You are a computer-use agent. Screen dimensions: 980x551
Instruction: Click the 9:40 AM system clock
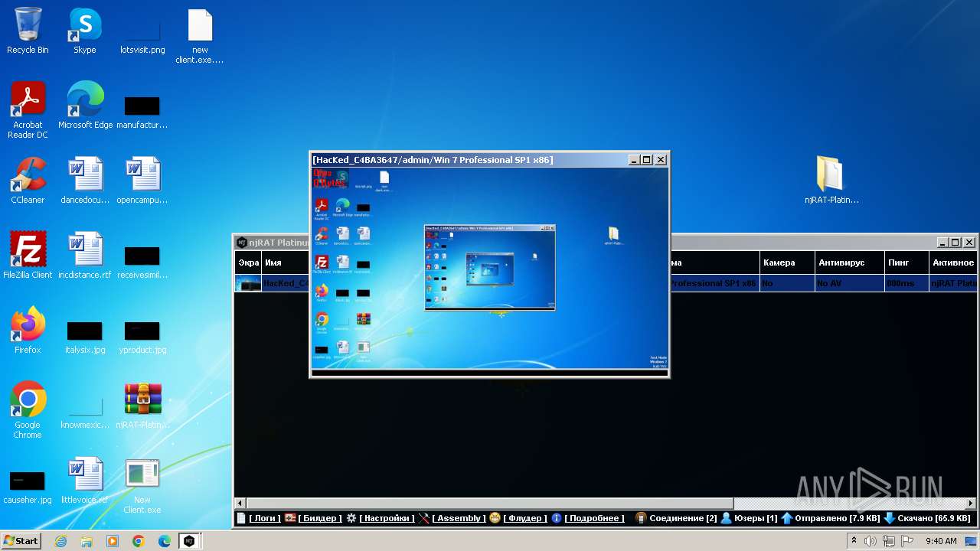click(x=941, y=541)
